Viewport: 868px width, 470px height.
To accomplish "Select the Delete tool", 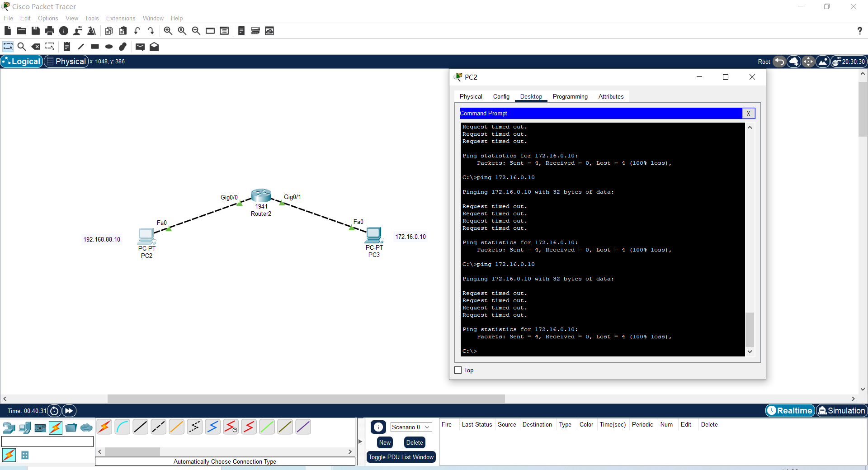I will [x=36, y=47].
